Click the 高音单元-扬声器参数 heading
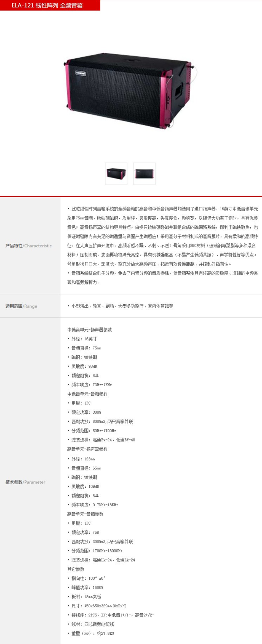 coord(87,449)
